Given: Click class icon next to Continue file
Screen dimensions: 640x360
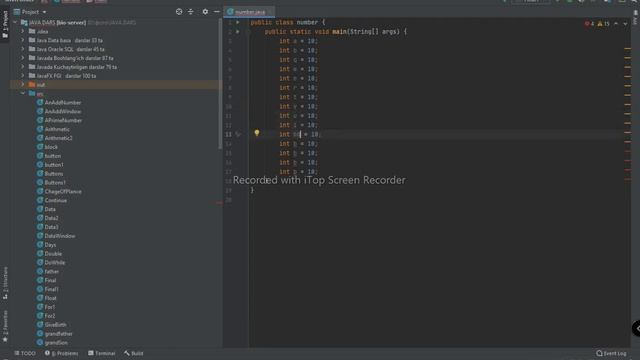Looking at the screenshot, I should click(40, 200).
